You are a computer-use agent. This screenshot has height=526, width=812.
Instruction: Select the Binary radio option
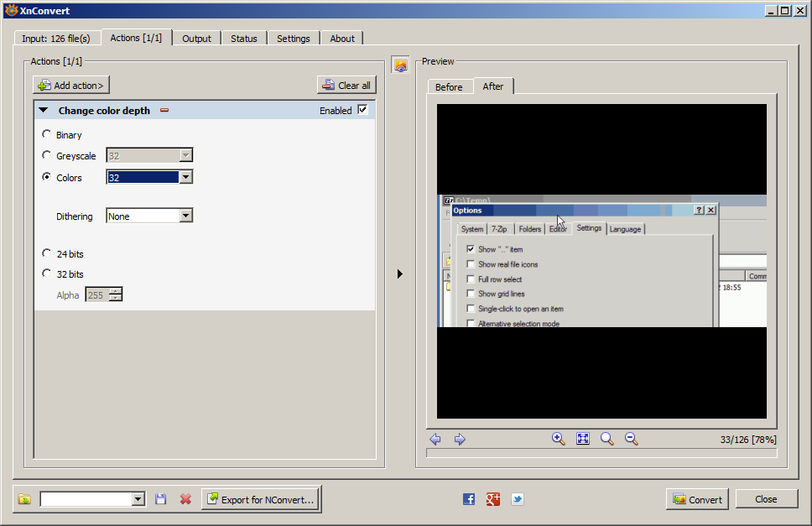click(47, 134)
